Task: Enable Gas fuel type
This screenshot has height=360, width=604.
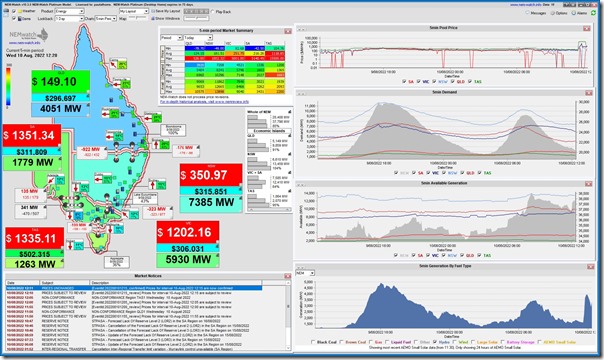Action: coord(371,342)
